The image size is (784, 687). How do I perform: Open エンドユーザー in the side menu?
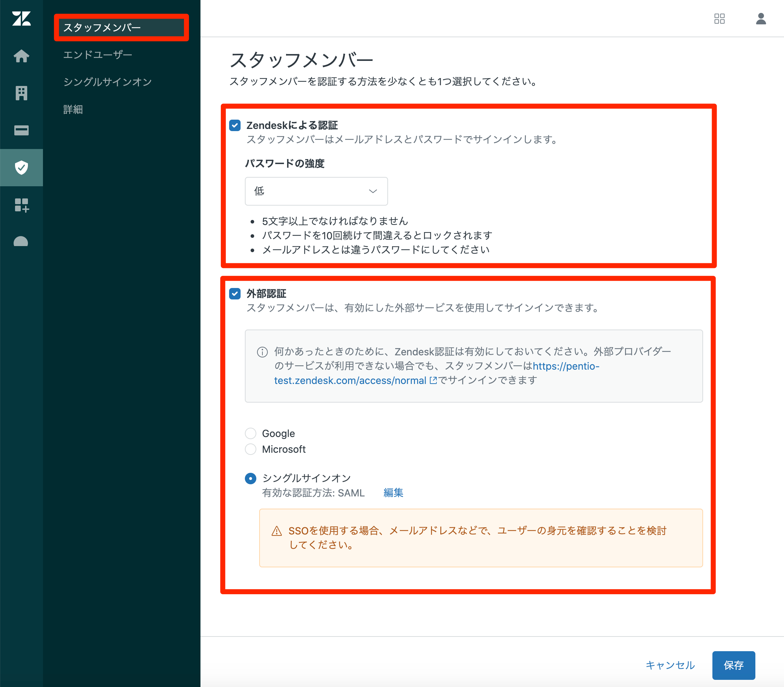(98, 55)
